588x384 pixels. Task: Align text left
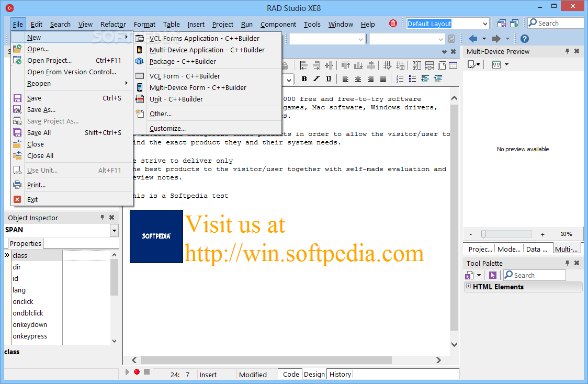tap(345, 79)
